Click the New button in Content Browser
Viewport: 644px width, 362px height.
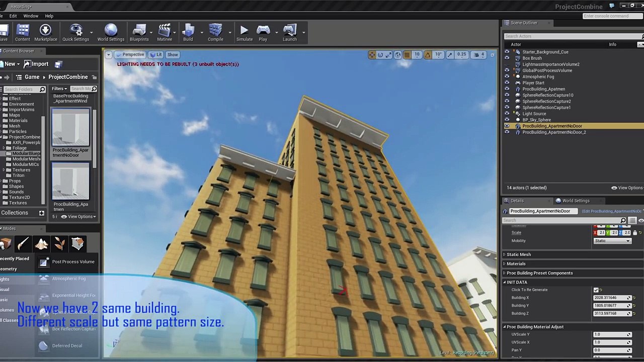click(x=10, y=64)
